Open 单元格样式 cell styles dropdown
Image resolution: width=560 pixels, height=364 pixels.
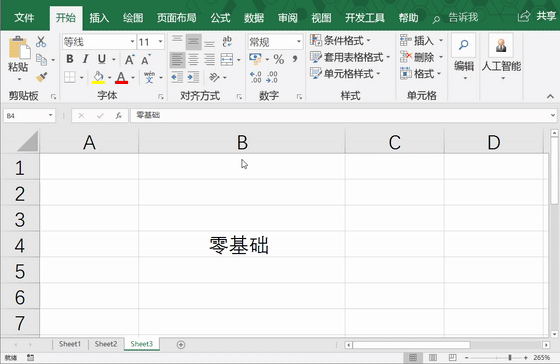point(345,74)
